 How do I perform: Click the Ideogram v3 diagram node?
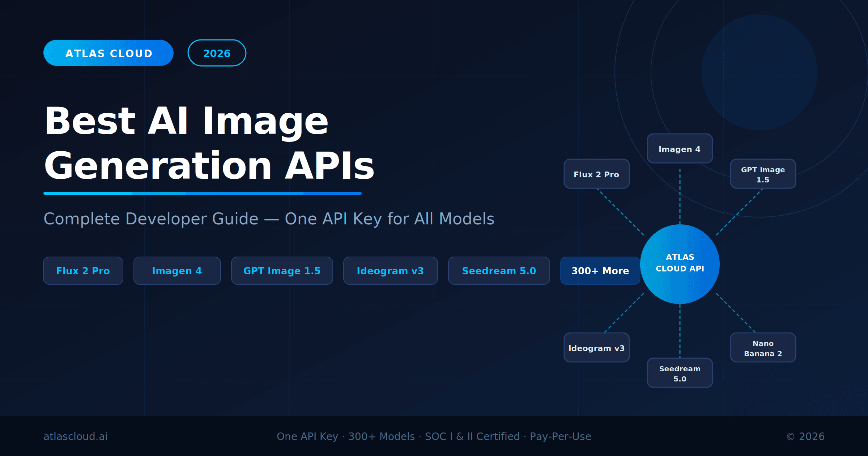596,348
